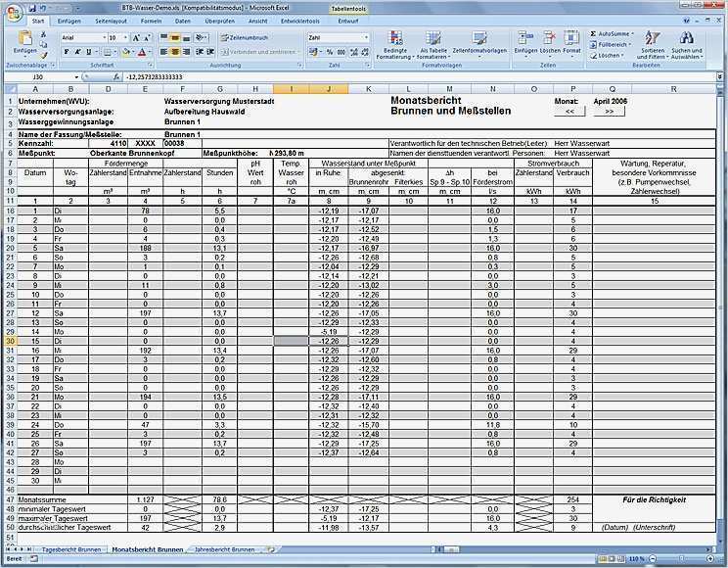This screenshot has width=728, height=568.
Task: Switch to the Überprüfen ribbon tab
Action: (x=219, y=21)
